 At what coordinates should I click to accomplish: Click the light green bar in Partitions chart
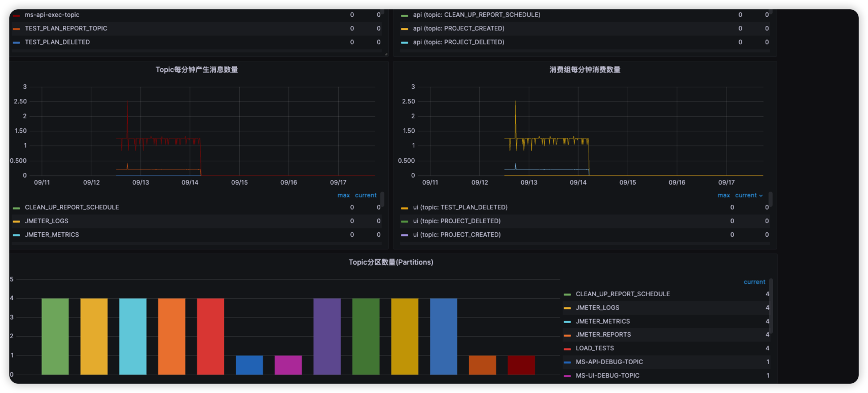55,337
